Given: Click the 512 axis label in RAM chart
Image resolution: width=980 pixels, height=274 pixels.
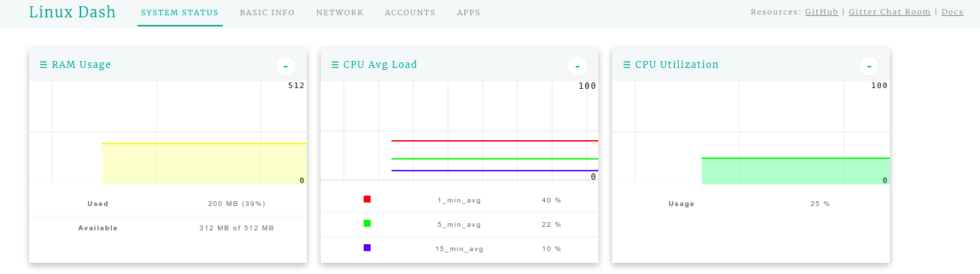Looking at the screenshot, I should click(x=296, y=86).
